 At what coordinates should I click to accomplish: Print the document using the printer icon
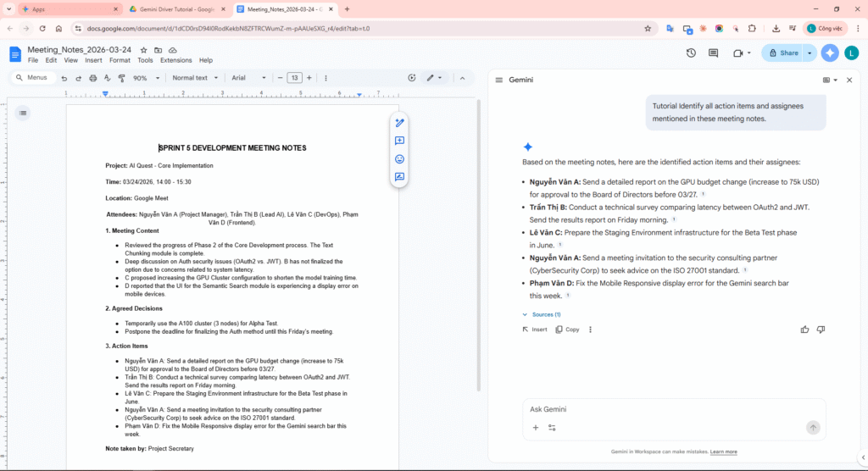(92, 78)
